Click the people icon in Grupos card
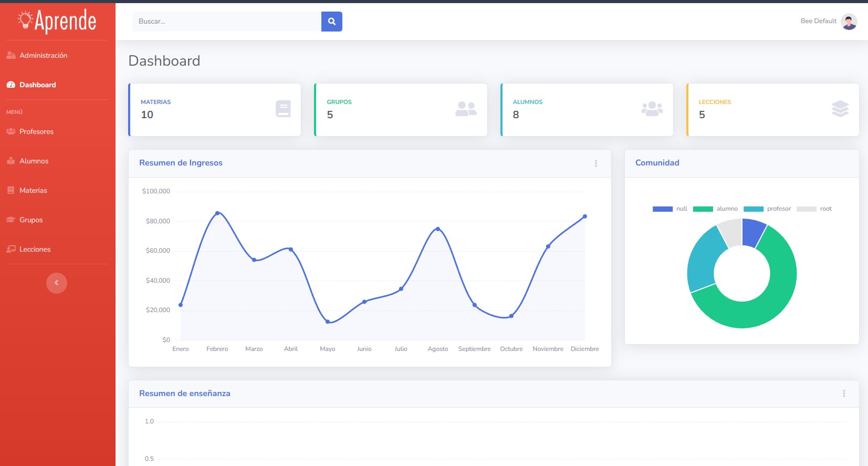Viewport: 868px width, 466px height. pos(466,109)
